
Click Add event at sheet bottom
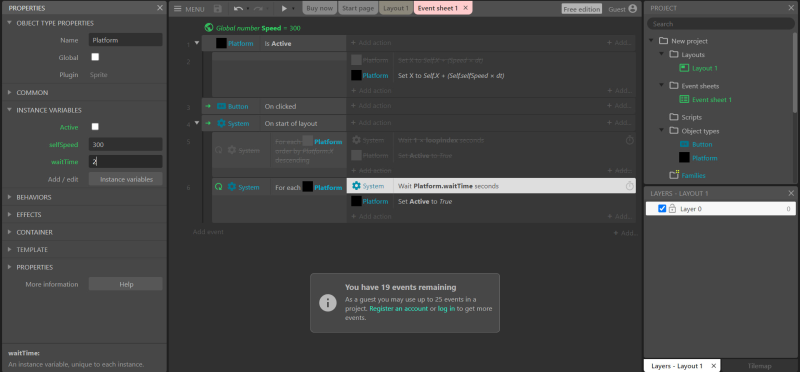pyautogui.click(x=208, y=232)
